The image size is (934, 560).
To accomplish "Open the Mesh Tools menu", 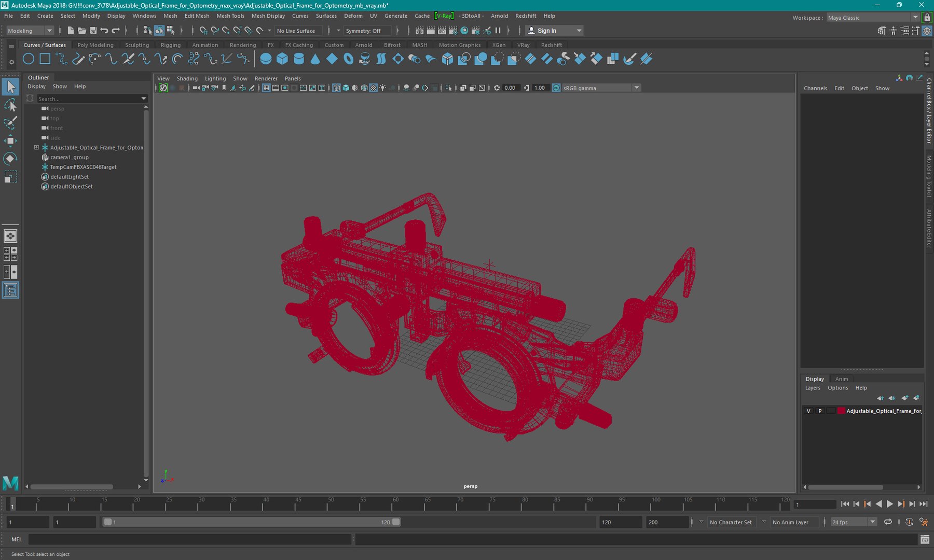I will 230,16.
